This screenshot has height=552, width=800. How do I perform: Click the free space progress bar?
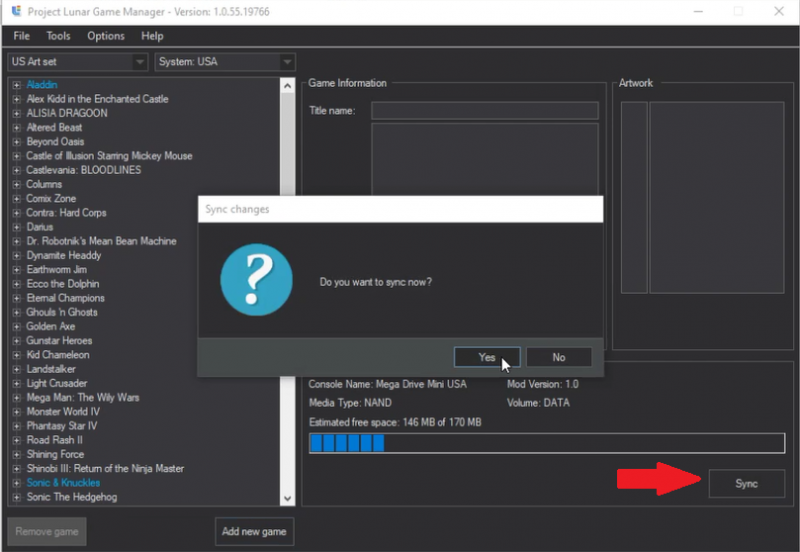click(x=547, y=443)
